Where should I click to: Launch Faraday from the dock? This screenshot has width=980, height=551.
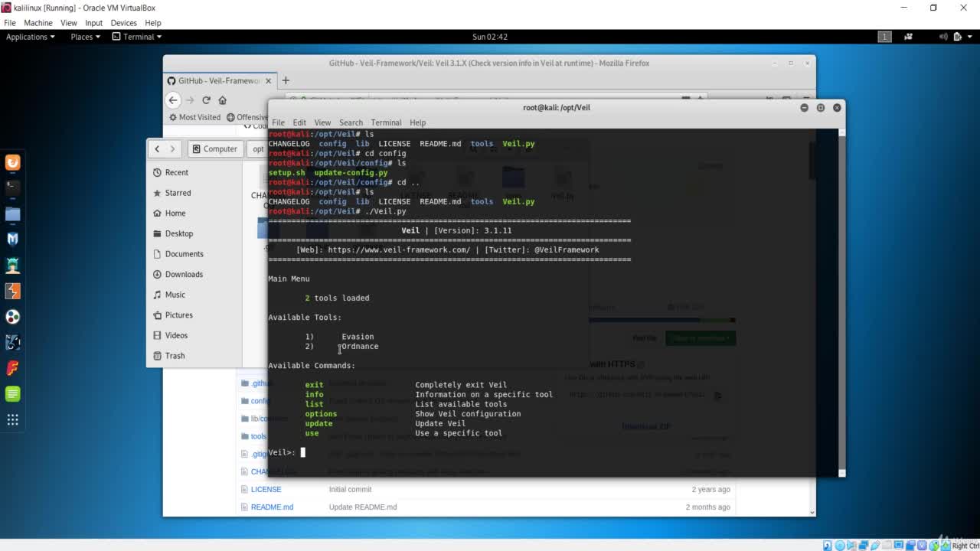pos(12,368)
